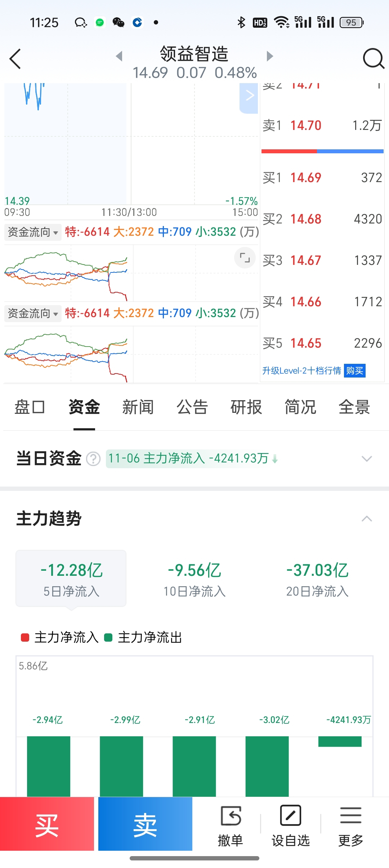
Task: Open the second 资金流向 indicator dropdown
Action: pyautogui.click(x=33, y=313)
